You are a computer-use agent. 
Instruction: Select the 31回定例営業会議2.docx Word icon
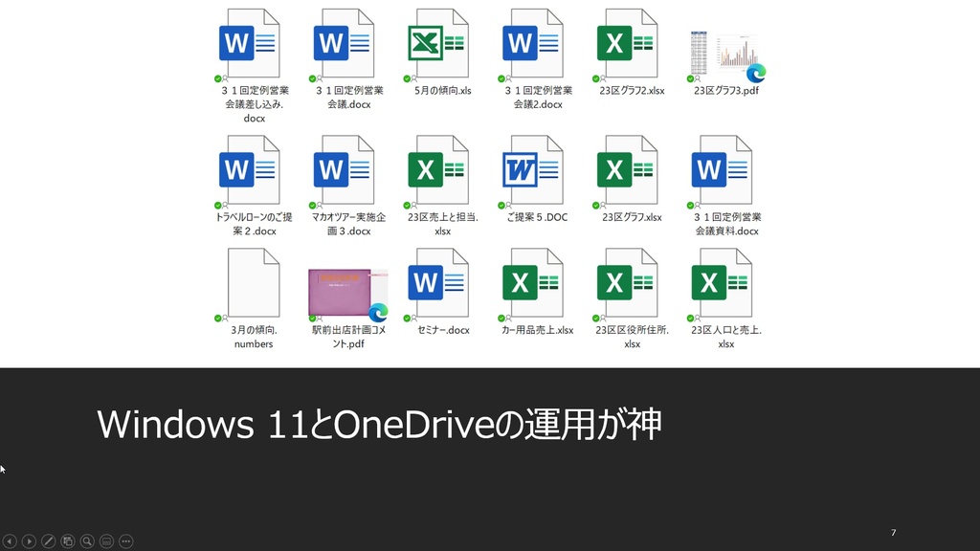(x=533, y=44)
